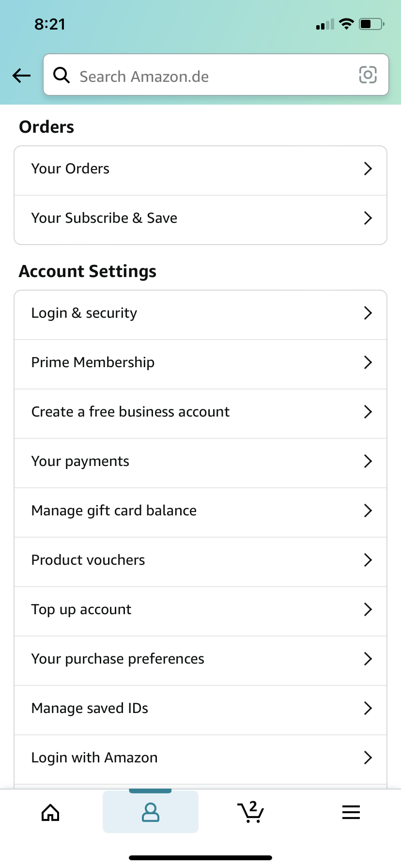Select Top up account

200,609
